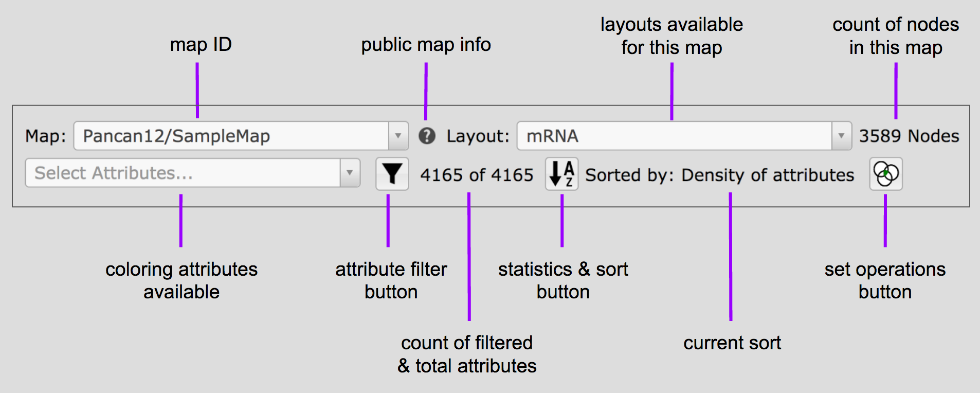
Task: Click the 'layouts available for this map' caption
Action: pos(672,36)
